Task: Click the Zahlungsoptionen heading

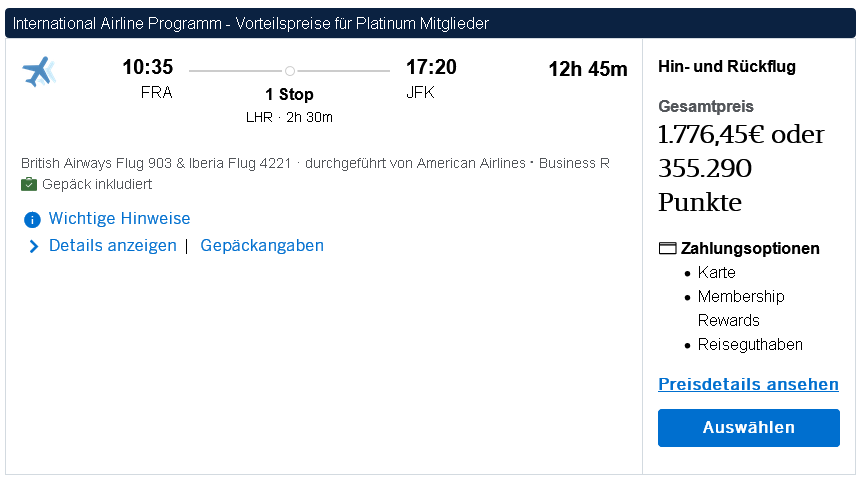Action: tap(750, 249)
